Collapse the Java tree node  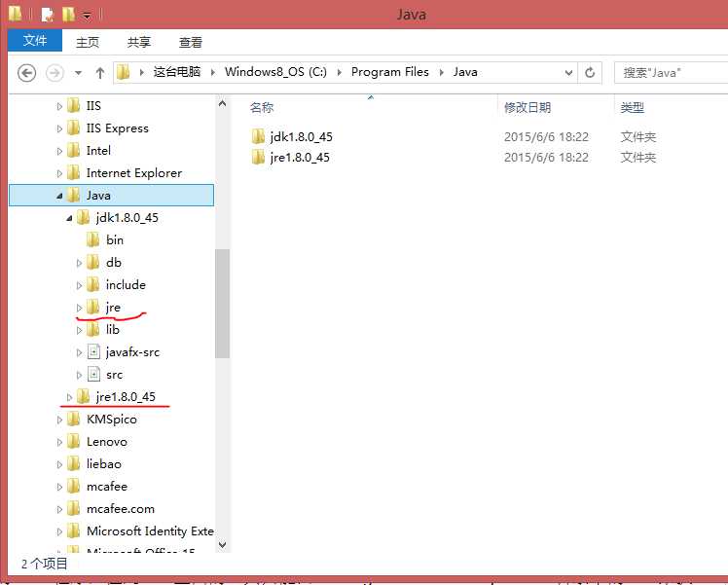[59, 196]
